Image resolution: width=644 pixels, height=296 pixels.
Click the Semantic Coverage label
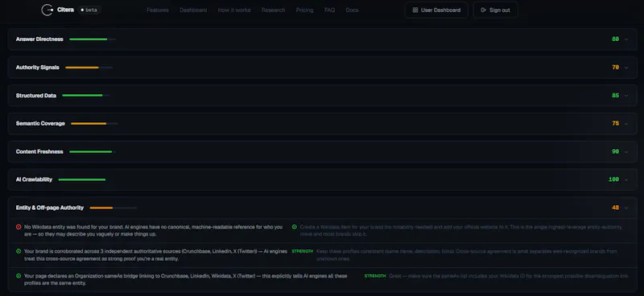pos(40,124)
